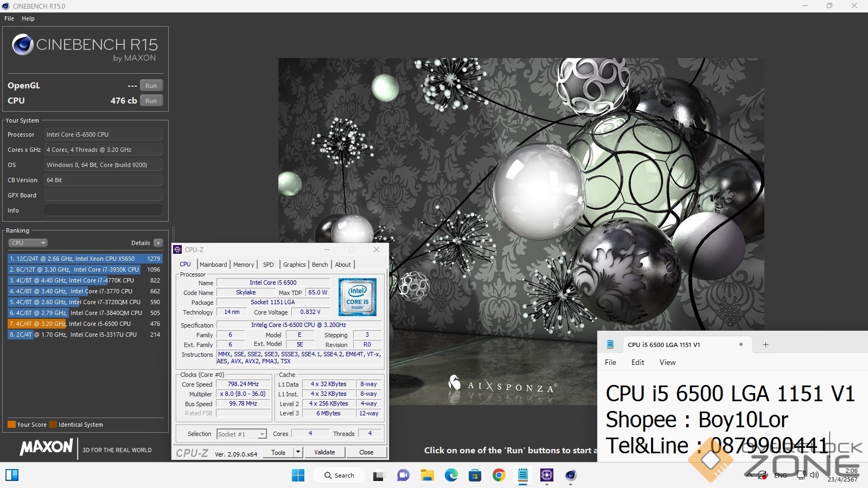
Task: Open the Tools dropdown arrow in CPU-Z
Action: [x=298, y=452]
